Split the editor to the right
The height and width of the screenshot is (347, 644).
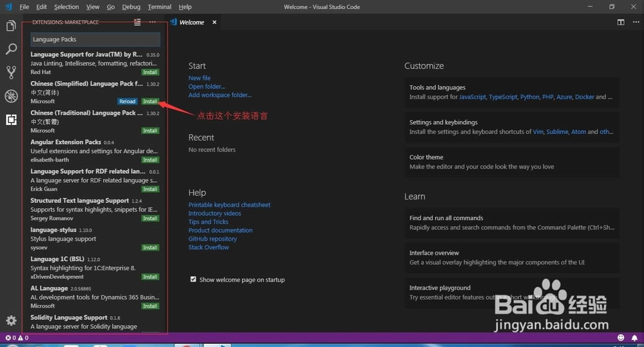pyautogui.click(x=621, y=22)
